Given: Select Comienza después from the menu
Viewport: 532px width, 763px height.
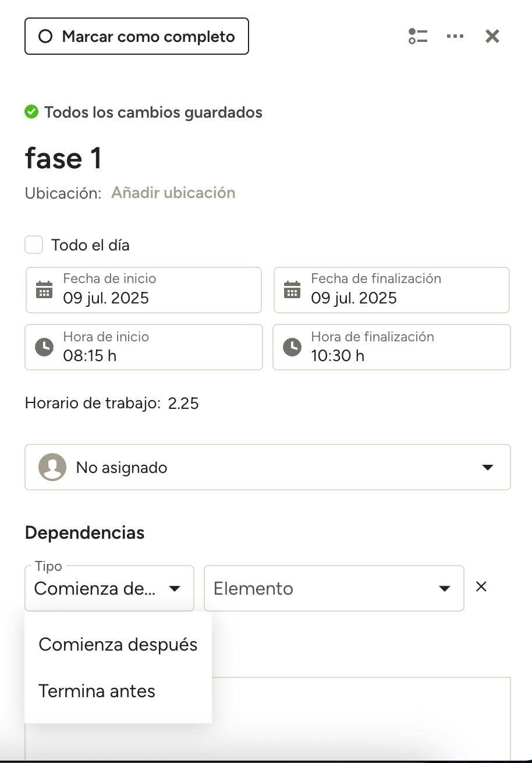Looking at the screenshot, I should click(x=118, y=645).
